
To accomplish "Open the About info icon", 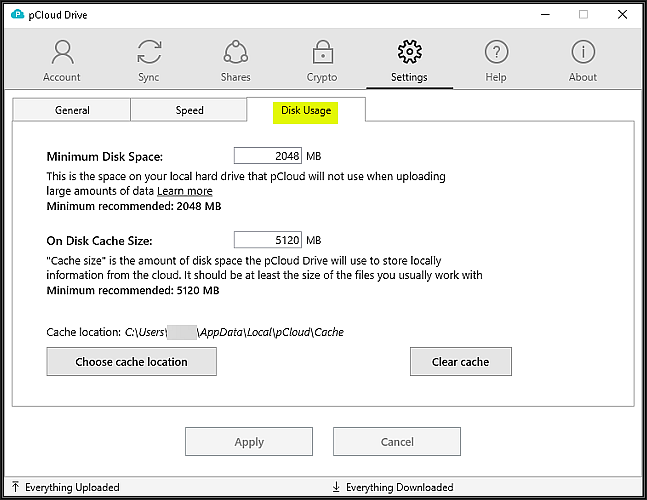I will tap(583, 52).
